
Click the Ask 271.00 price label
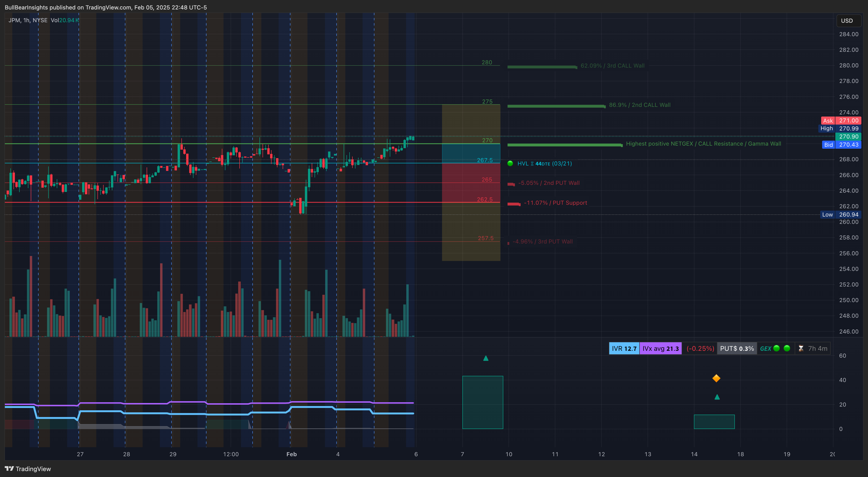coord(841,121)
